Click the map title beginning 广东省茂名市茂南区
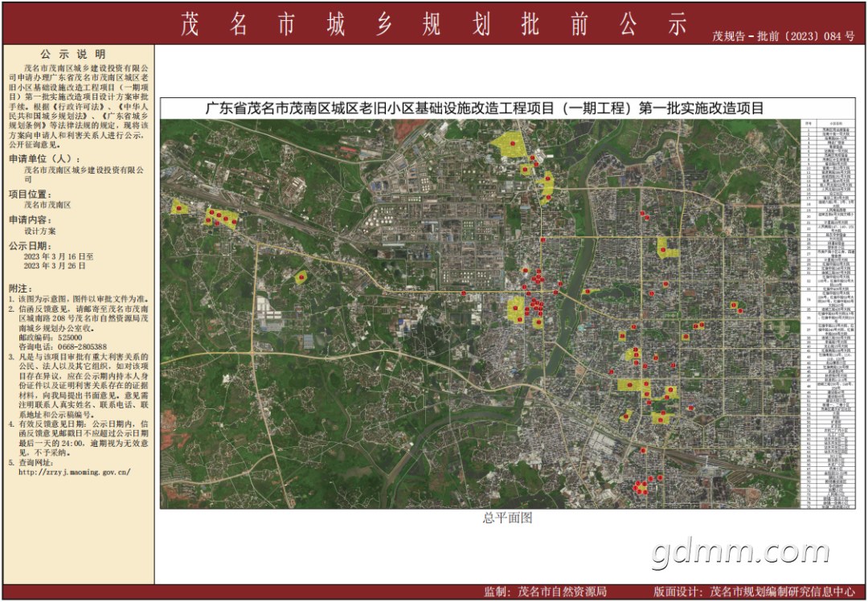The width and height of the screenshot is (868, 602). pos(485,108)
